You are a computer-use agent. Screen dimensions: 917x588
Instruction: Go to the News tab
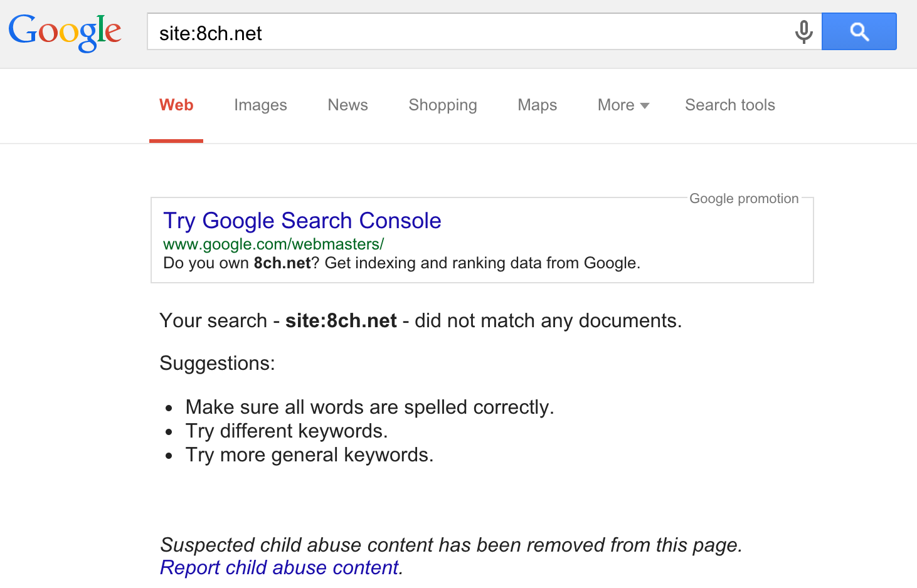pos(347,105)
